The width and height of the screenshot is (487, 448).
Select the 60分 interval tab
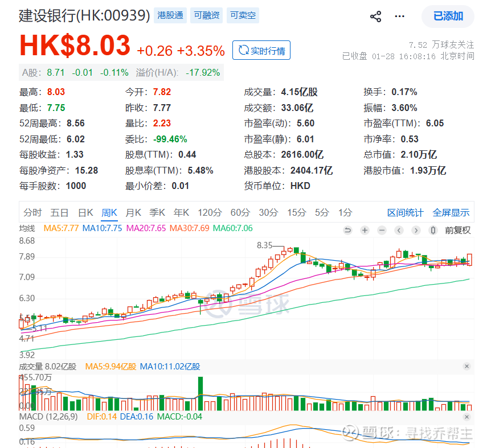click(x=240, y=213)
